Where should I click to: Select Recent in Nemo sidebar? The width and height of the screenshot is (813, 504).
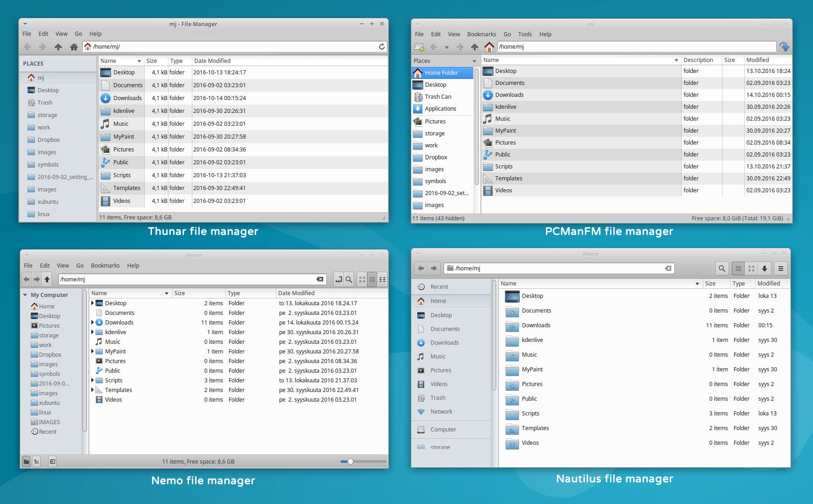tap(47, 431)
